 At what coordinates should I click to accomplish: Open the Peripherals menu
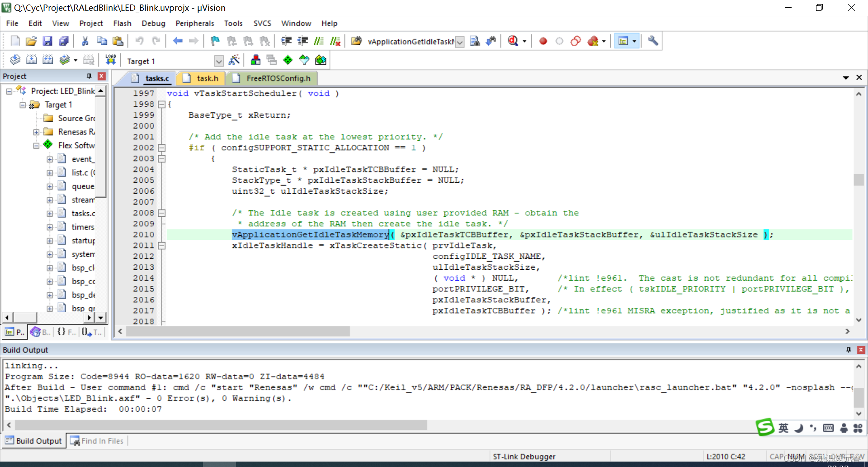(195, 23)
